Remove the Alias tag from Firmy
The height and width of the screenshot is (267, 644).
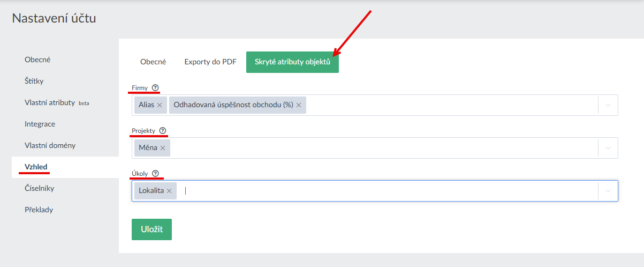coord(160,105)
